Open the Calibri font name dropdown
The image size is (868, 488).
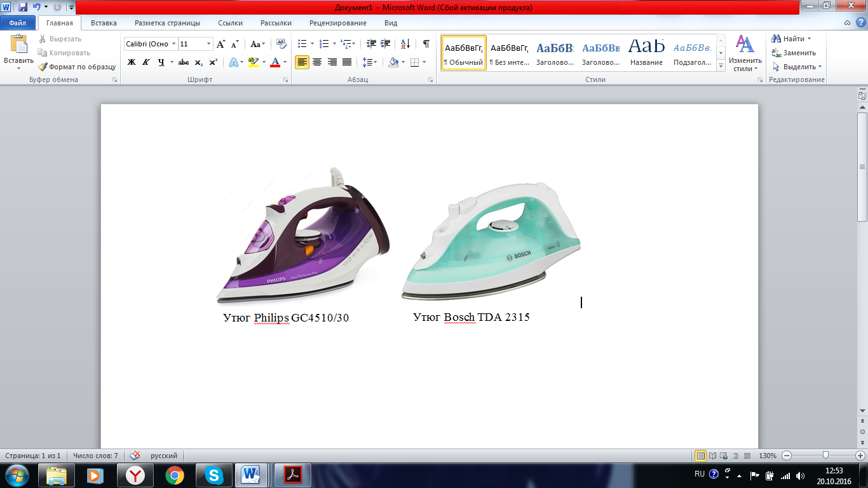[x=173, y=44]
